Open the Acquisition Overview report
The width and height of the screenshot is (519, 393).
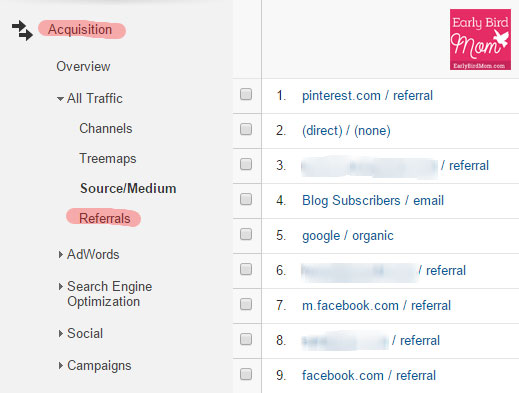point(83,66)
